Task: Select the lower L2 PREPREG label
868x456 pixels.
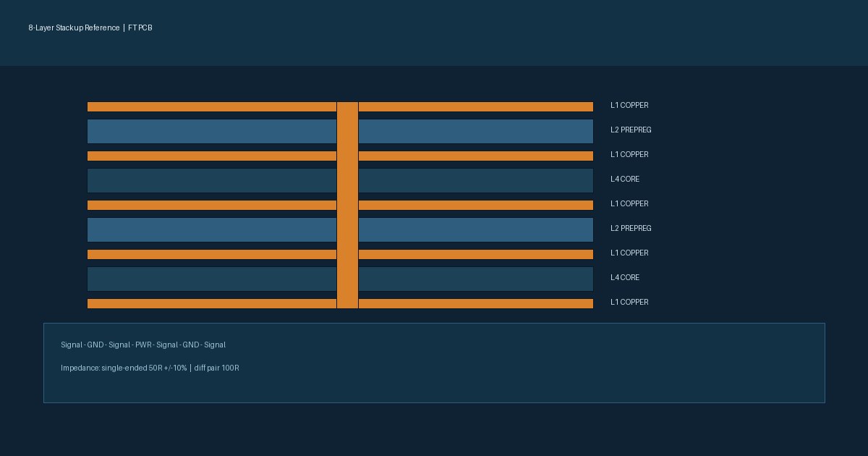Action: tap(631, 229)
